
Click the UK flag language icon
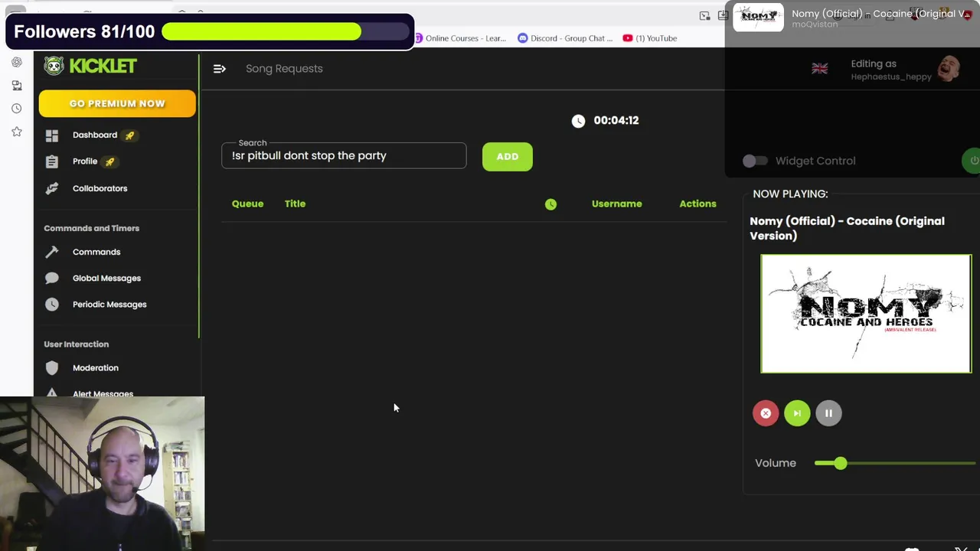coord(819,69)
